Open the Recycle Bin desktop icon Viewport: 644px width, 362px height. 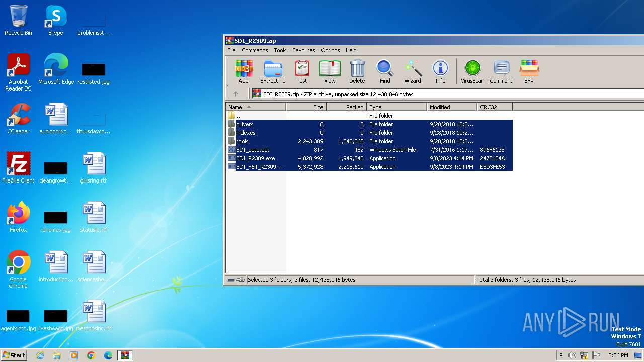tap(18, 20)
